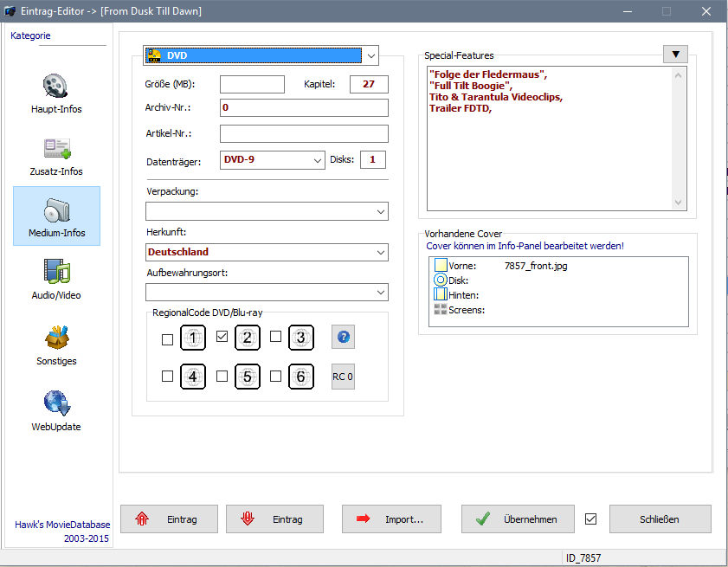Go to next entry with down-arrow Eintrag
The height and width of the screenshot is (567, 728).
(275, 519)
